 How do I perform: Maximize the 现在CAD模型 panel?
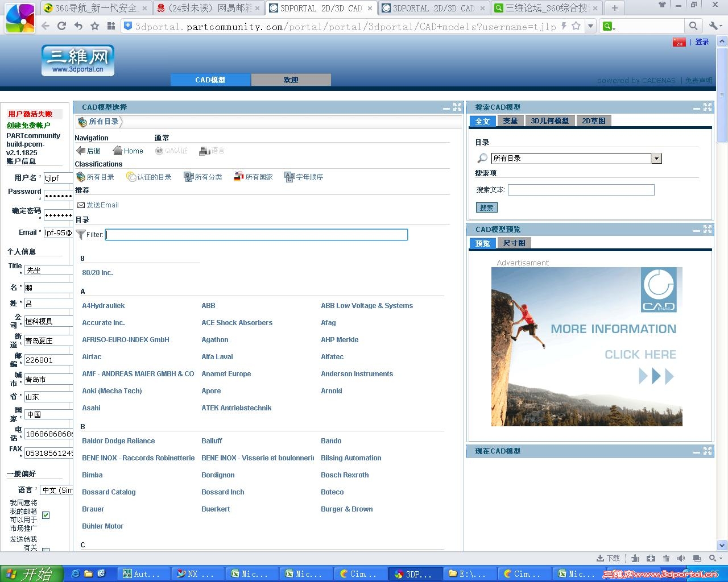pos(708,451)
